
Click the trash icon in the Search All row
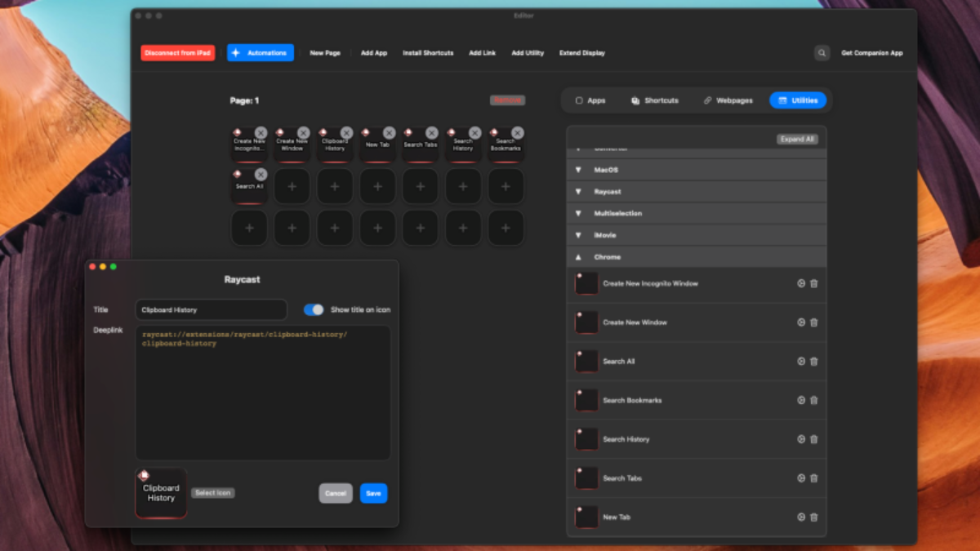[814, 362]
